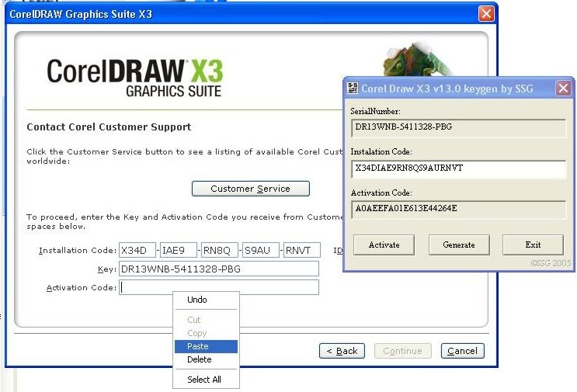Click the X34D installation code box
The width and height of the screenshot is (577, 392).
137,250
